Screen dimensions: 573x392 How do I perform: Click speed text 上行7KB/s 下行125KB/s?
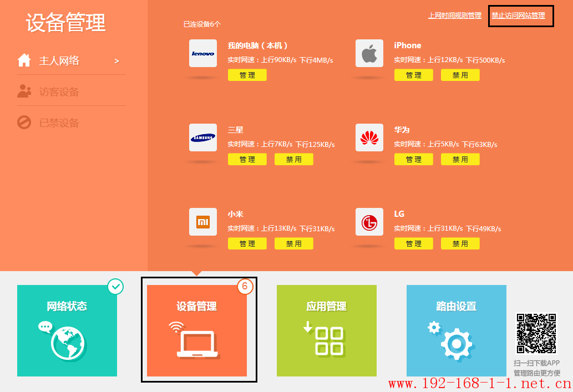click(298, 144)
